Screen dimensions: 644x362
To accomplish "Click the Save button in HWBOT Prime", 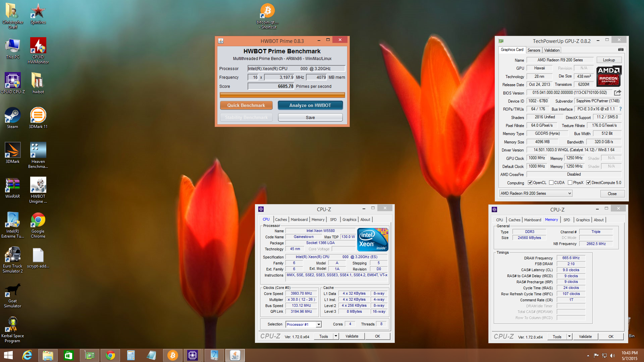I will (x=310, y=117).
